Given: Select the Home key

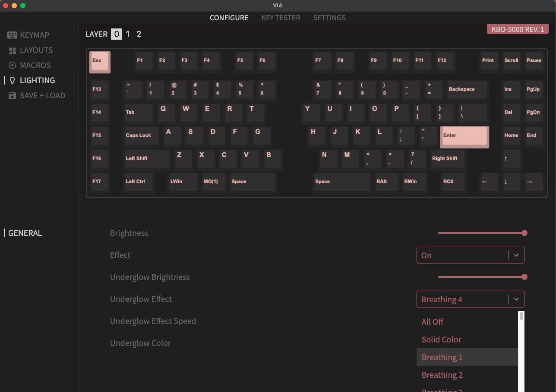Looking at the screenshot, I should (x=512, y=136).
